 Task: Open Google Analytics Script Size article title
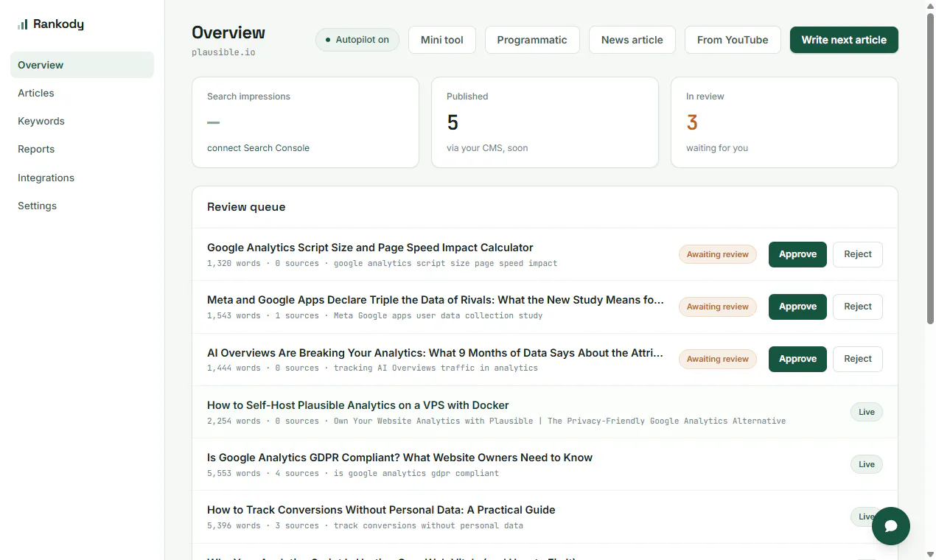click(370, 248)
